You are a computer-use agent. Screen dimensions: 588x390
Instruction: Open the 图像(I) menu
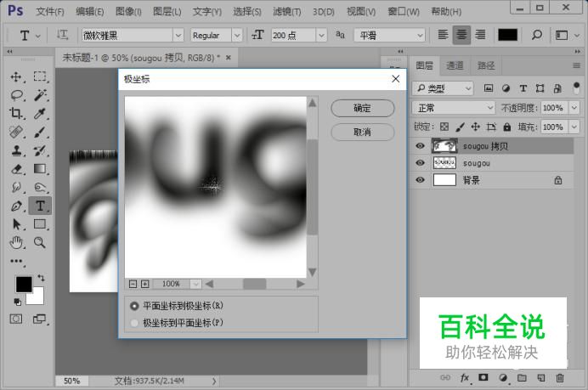point(128,12)
